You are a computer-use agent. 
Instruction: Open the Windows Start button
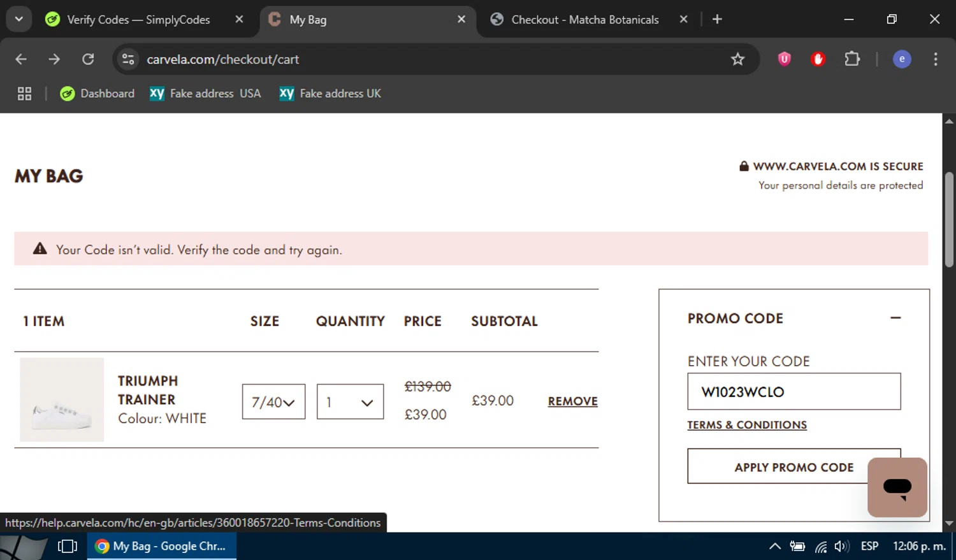click(23, 547)
